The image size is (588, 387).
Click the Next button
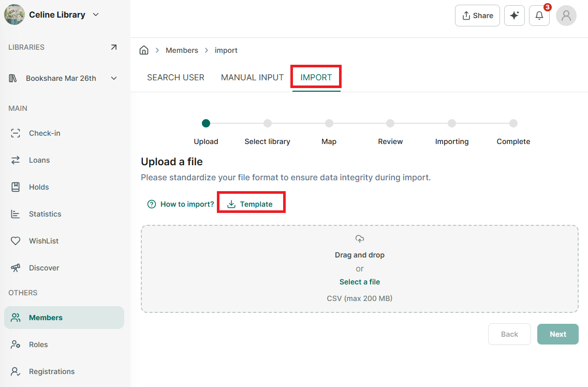(557, 334)
